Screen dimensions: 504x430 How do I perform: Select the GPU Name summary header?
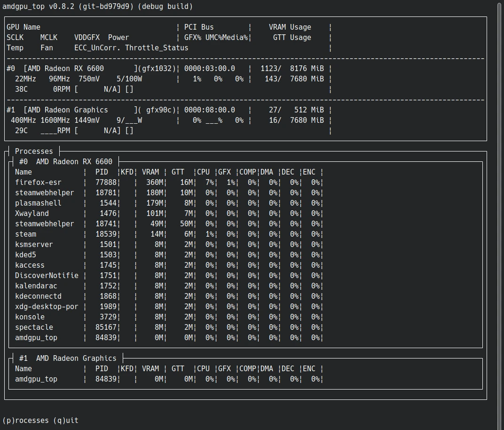24,27
